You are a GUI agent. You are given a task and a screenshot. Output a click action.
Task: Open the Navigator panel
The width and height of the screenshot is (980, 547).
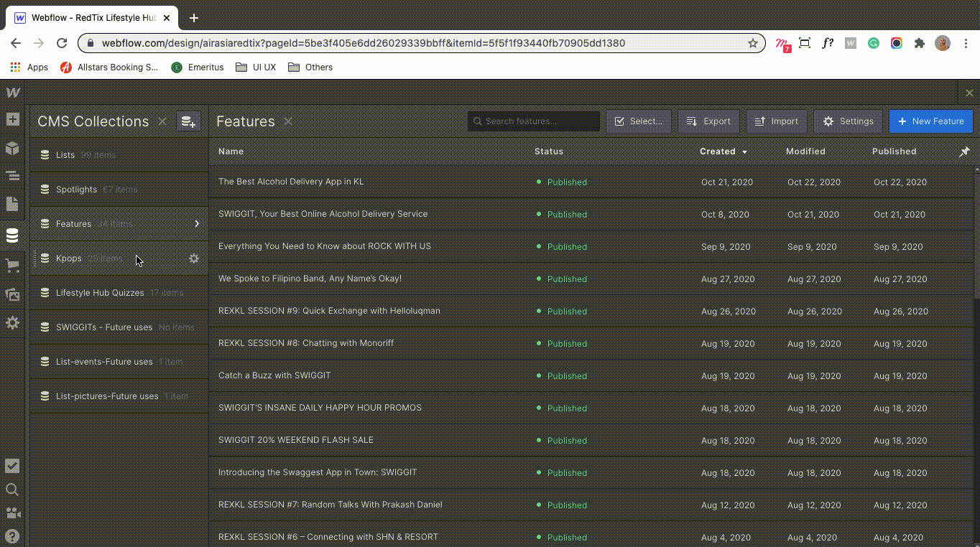click(x=13, y=176)
